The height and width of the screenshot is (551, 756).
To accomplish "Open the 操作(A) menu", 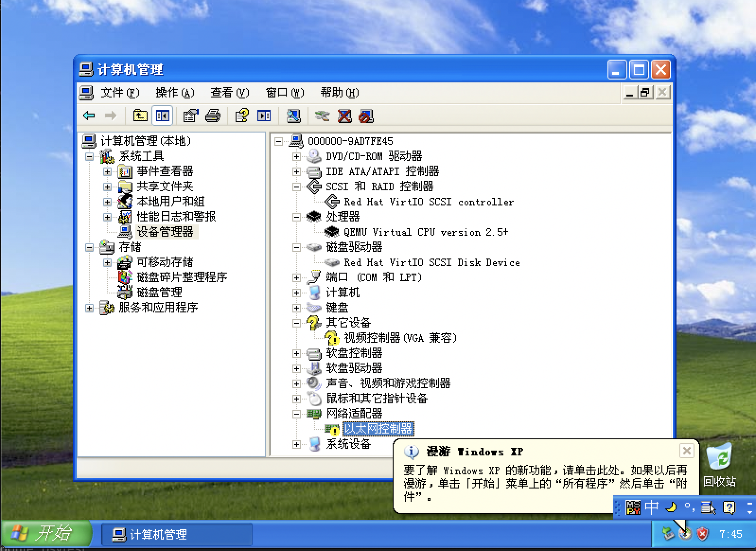I will (175, 92).
